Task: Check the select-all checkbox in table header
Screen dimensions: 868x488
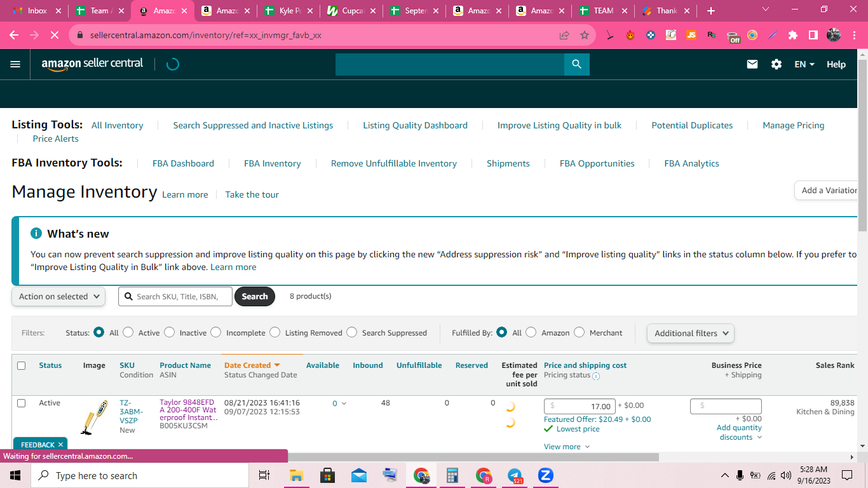Action: (22, 365)
